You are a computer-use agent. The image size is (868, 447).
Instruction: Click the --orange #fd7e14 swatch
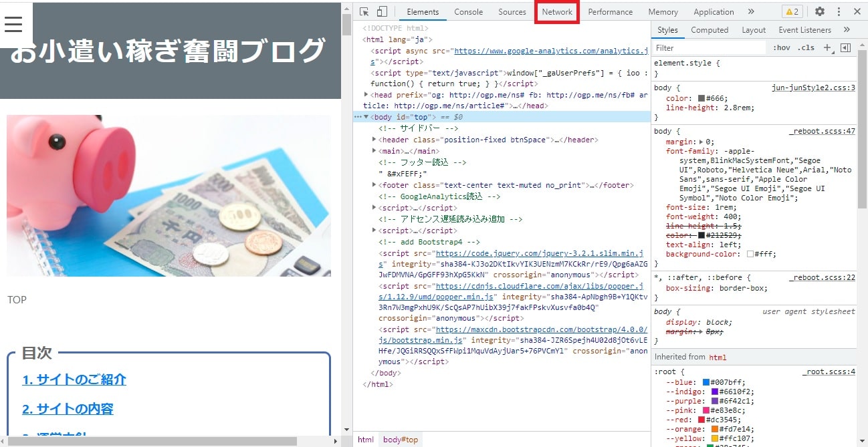(714, 429)
